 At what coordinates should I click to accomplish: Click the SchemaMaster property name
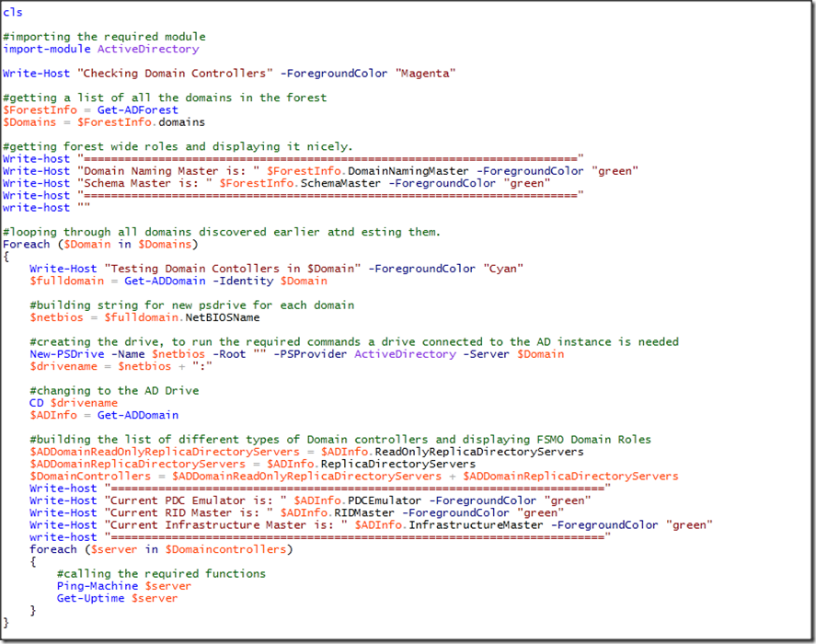coord(343,183)
